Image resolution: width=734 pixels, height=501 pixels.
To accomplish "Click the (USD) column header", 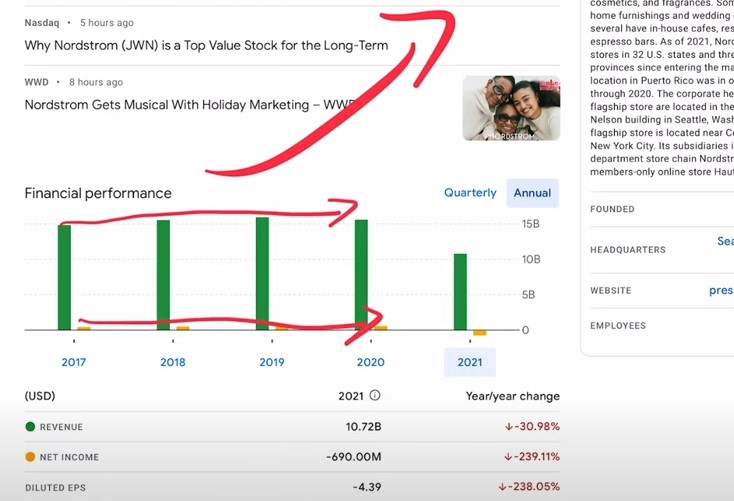I will click(x=40, y=396).
